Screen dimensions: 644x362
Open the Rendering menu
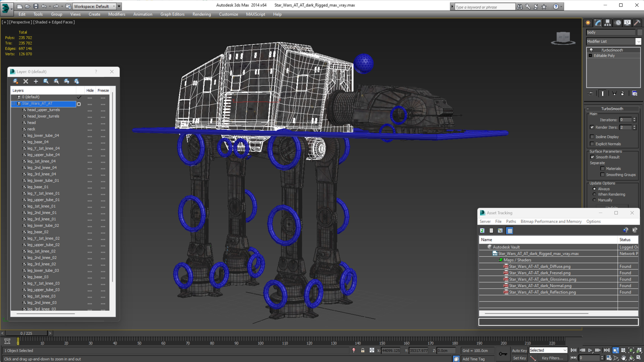[x=202, y=14]
